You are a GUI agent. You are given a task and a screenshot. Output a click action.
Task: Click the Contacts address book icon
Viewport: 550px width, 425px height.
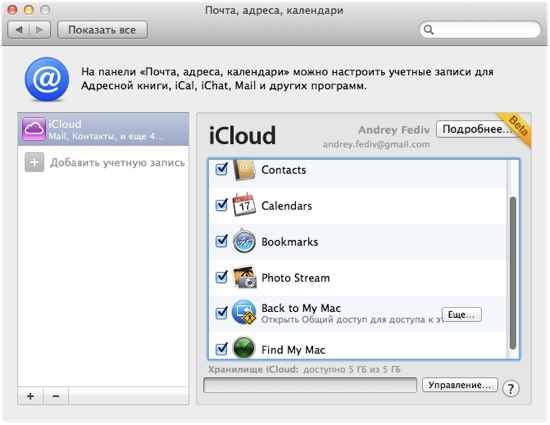(x=244, y=170)
